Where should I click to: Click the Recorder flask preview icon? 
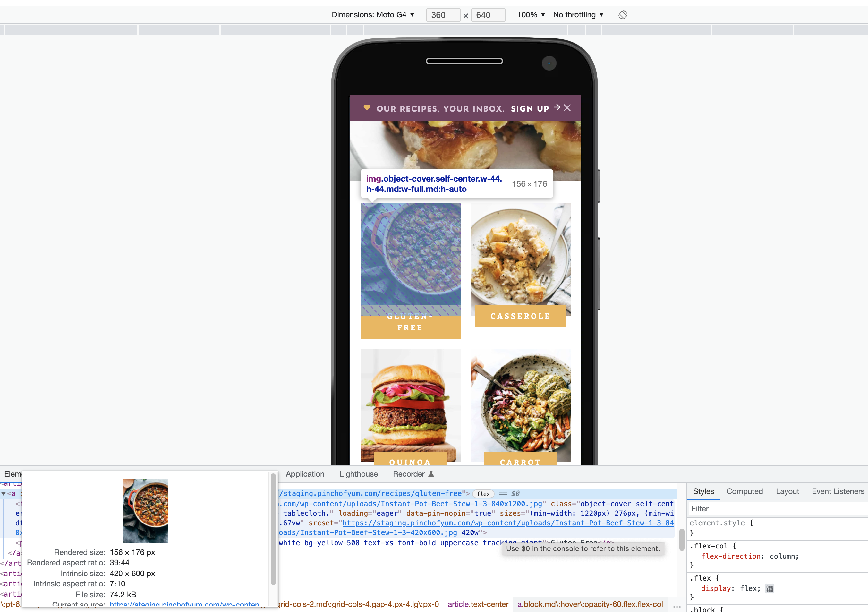point(431,474)
